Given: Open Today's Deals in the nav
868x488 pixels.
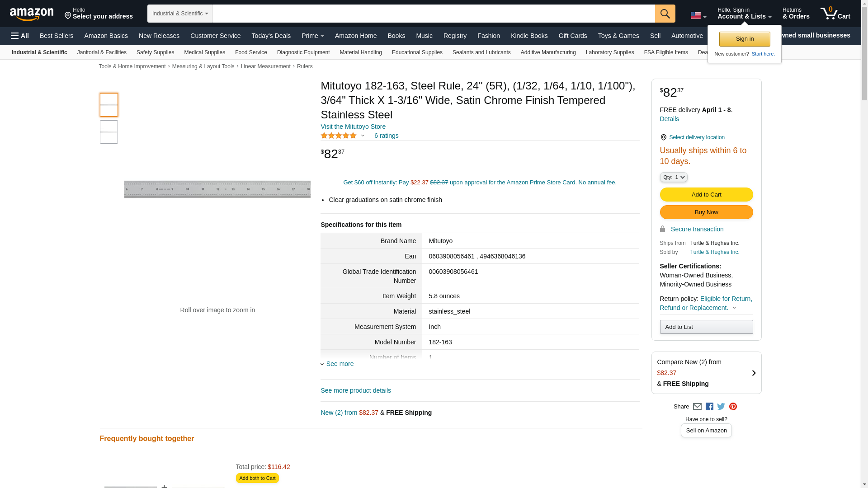Looking at the screenshot, I should 271,36.
